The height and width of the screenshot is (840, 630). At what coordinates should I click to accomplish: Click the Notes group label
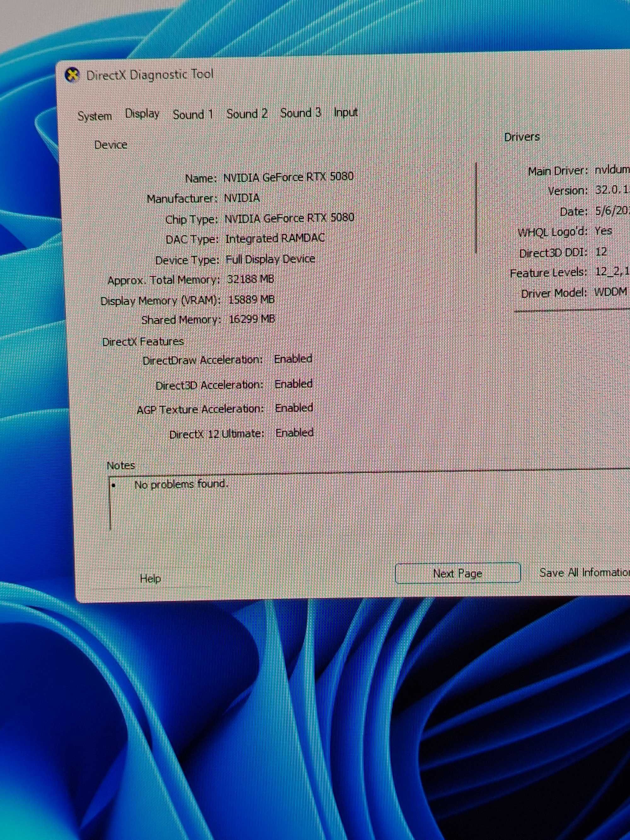(x=121, y=466)
